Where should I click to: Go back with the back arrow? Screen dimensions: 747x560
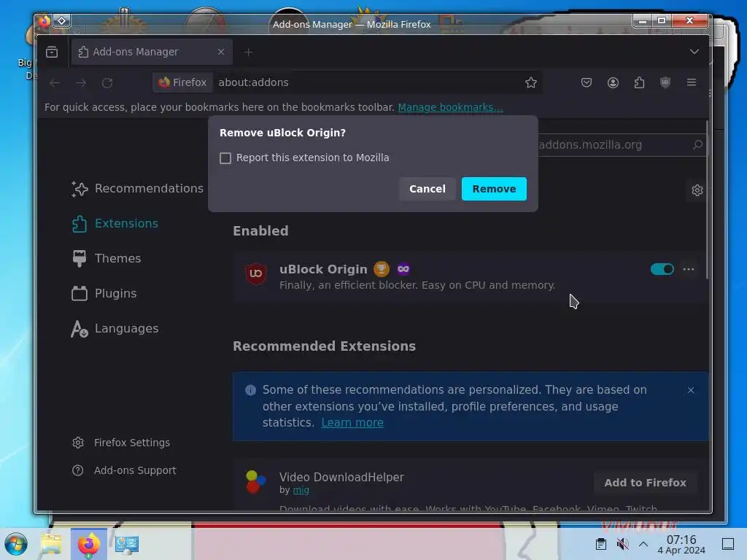(55, 83)
